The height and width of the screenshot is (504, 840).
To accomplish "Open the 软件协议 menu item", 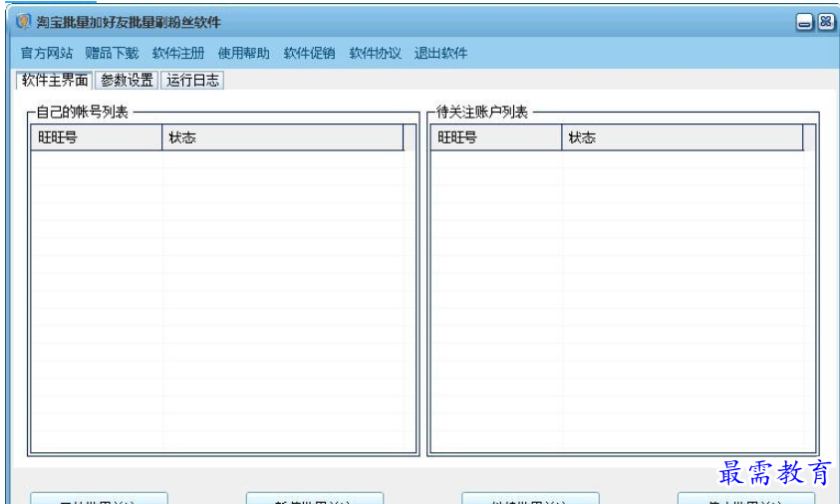I will click(x=375, y=53).
